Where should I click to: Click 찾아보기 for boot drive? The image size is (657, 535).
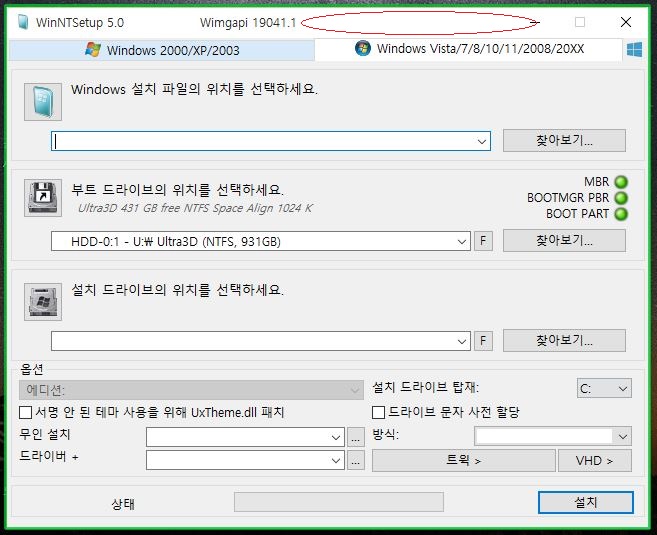(x=564, y=240)
